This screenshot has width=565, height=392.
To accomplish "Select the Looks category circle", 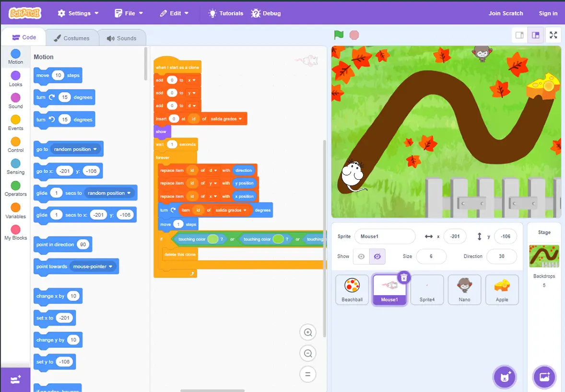I will (x=15, y=76).
